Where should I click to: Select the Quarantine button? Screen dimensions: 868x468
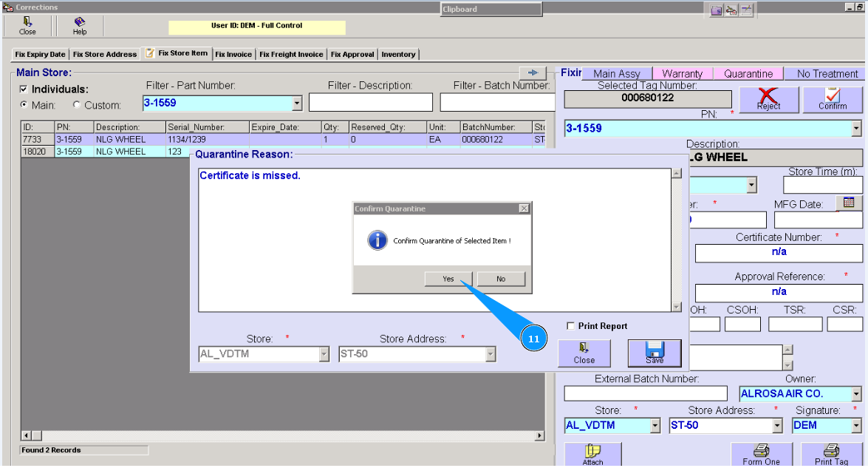(x=748, y=74)
